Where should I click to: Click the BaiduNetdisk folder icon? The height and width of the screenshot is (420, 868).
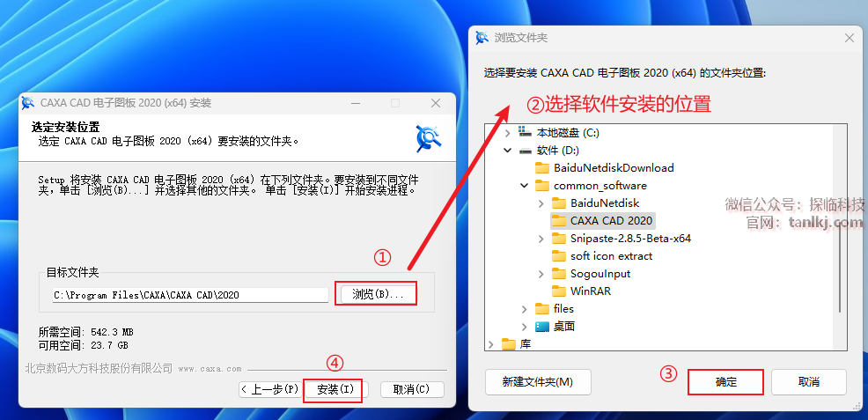click(559, 203)
